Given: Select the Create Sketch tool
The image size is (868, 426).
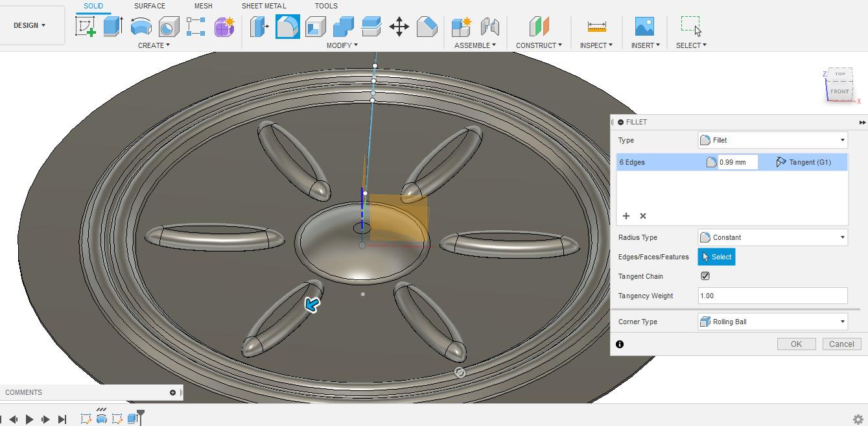Looking at the screenshot, I should (86, 27).
